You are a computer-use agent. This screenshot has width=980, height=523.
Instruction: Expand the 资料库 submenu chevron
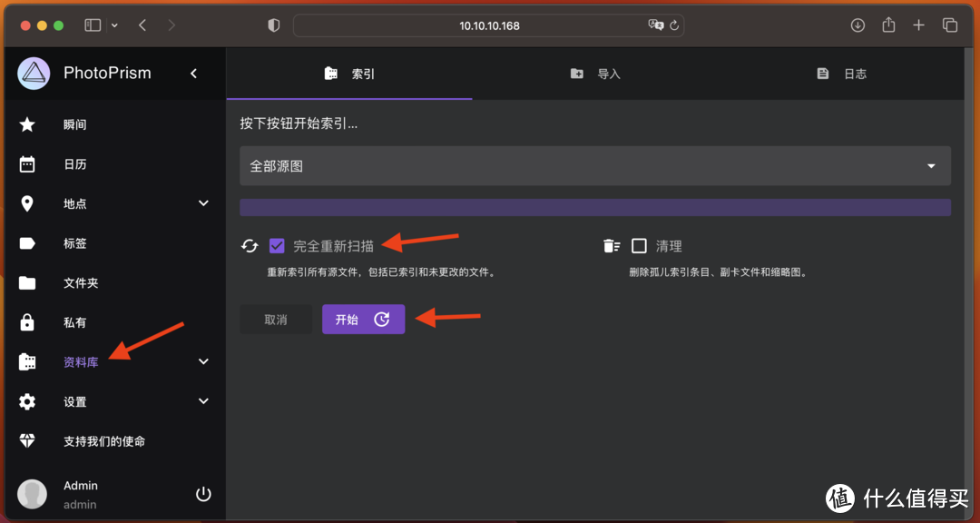203,361
